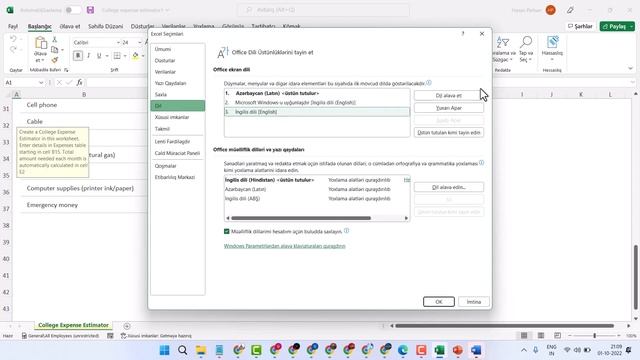
Task: Toggle Underline formatting button
Action: coord(99,56)
